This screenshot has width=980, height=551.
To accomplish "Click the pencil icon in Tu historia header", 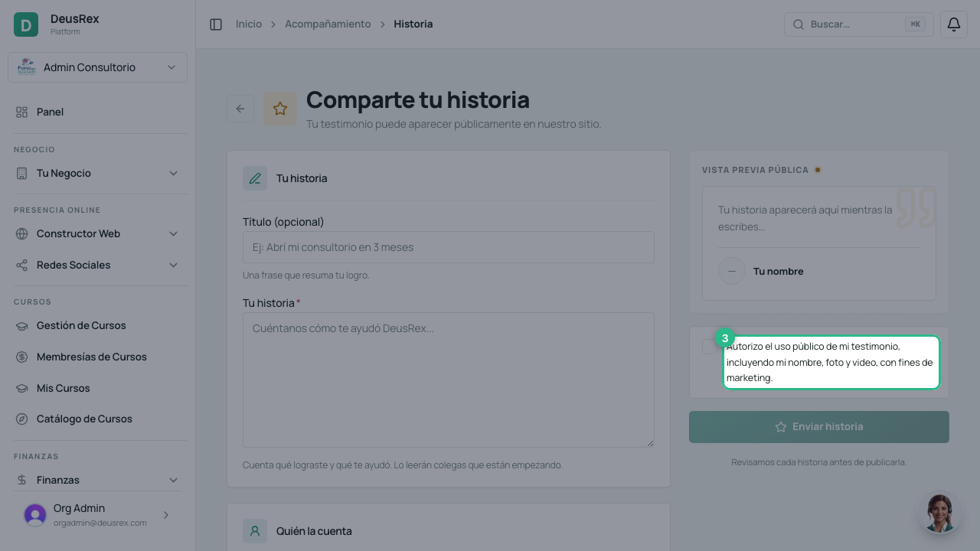I will pyautogui.click(x=255, y=178).
